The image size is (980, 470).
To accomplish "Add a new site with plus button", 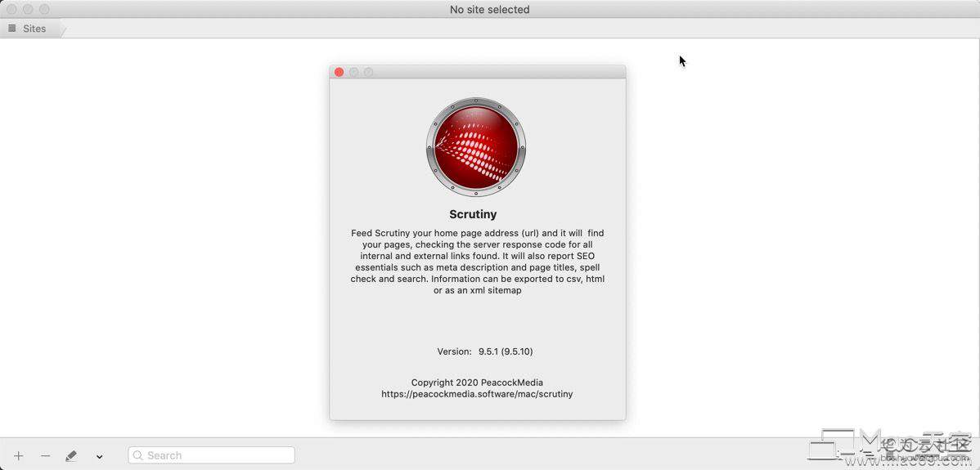I will (19, 455).
